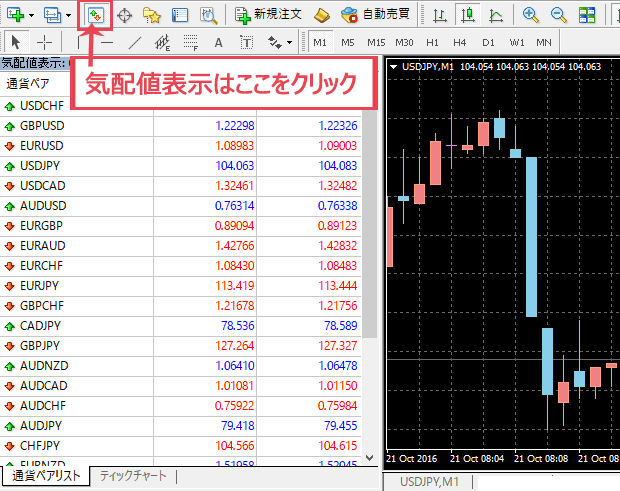
Task: Select the text tool A
Action: [218, 42]
